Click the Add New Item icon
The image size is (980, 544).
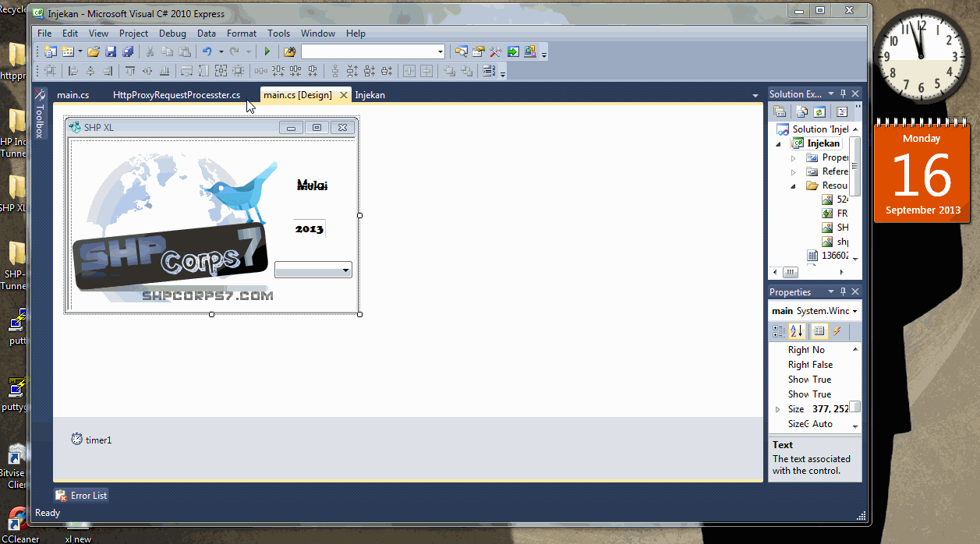(x=68, y=51)
